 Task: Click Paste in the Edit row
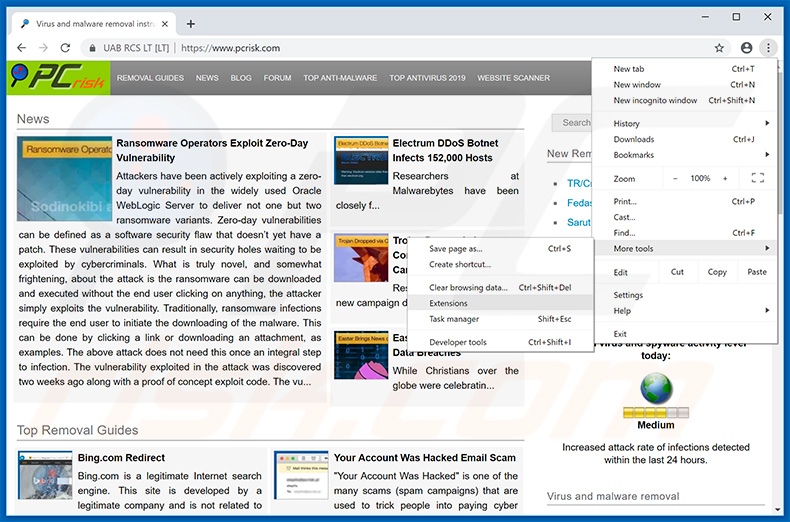[757, 272]
